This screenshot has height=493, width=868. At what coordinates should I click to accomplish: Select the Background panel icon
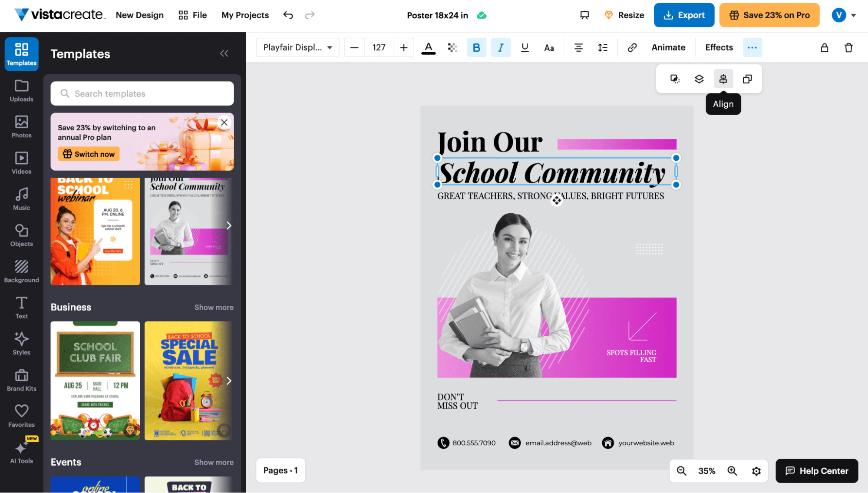coord(21,271)
